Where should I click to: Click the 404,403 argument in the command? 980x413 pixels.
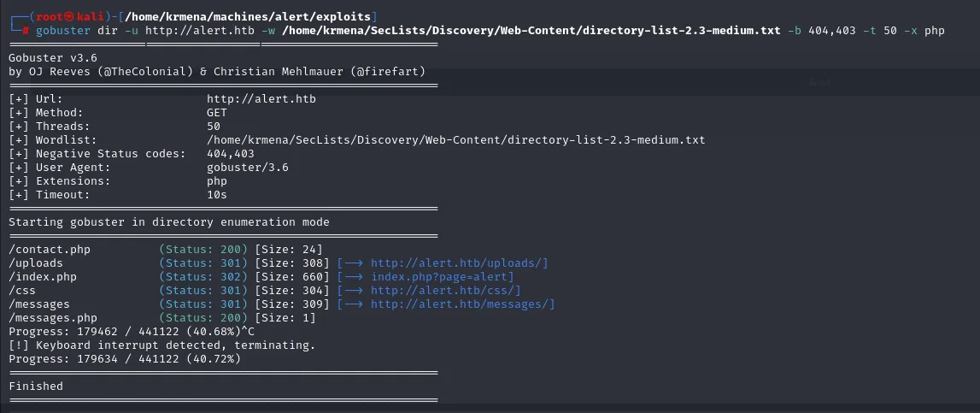tap(832, 30)
